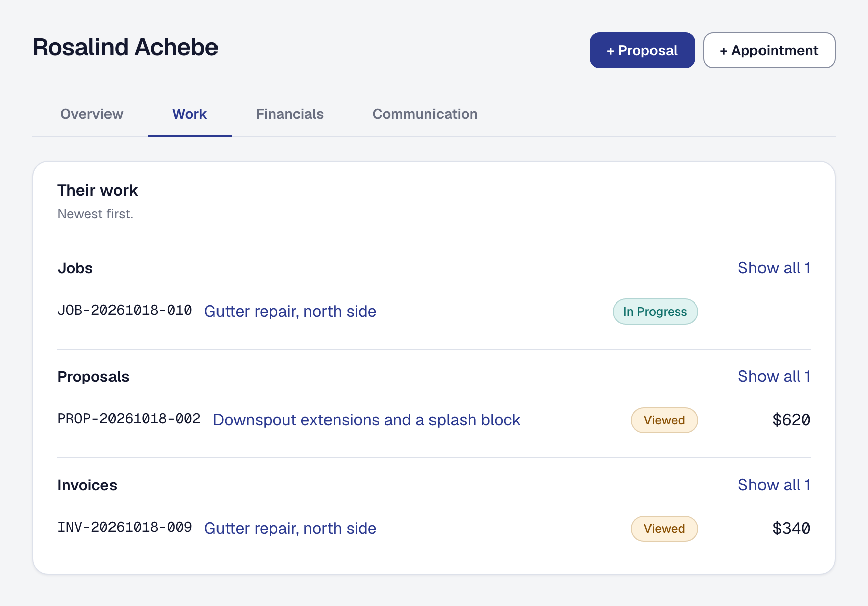The height and width of the screenshot is (606, 868).
Task: Open invoice link Gutter repair, north side
Action: click(x=290, y=529)
